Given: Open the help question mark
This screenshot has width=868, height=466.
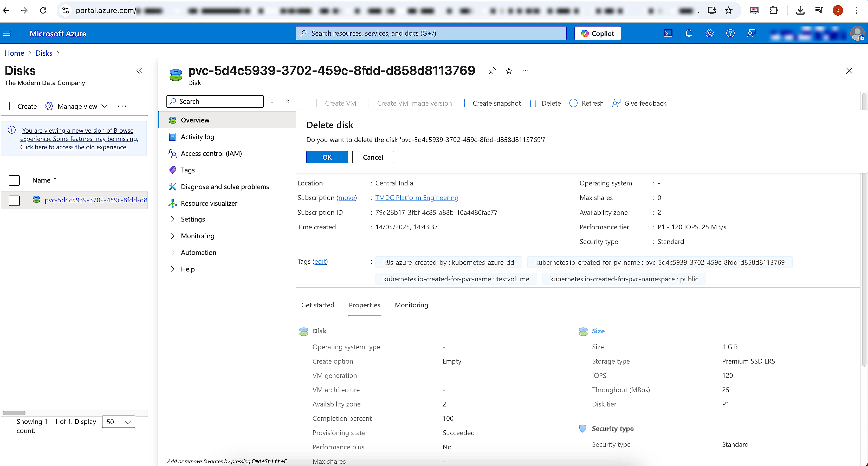Looking at the screenshot, I should 730,33.
